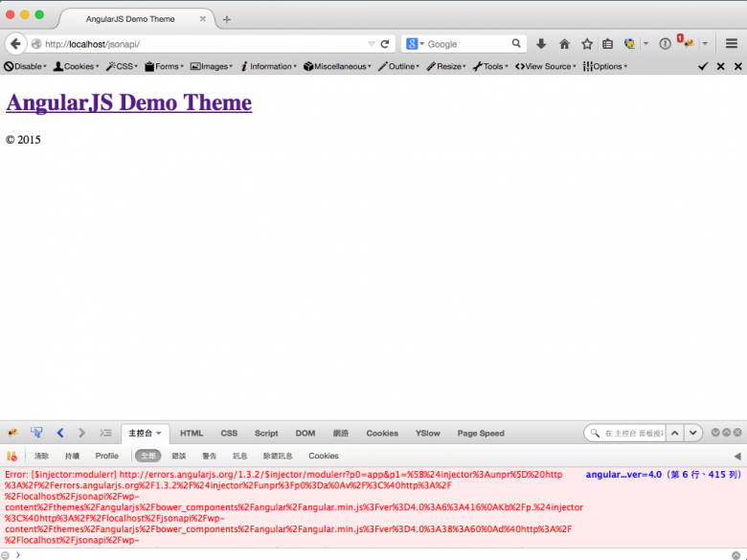Click the Firebug bug icon in the browser toolbar
The image size is (747, 560).
tap(688, 43)
